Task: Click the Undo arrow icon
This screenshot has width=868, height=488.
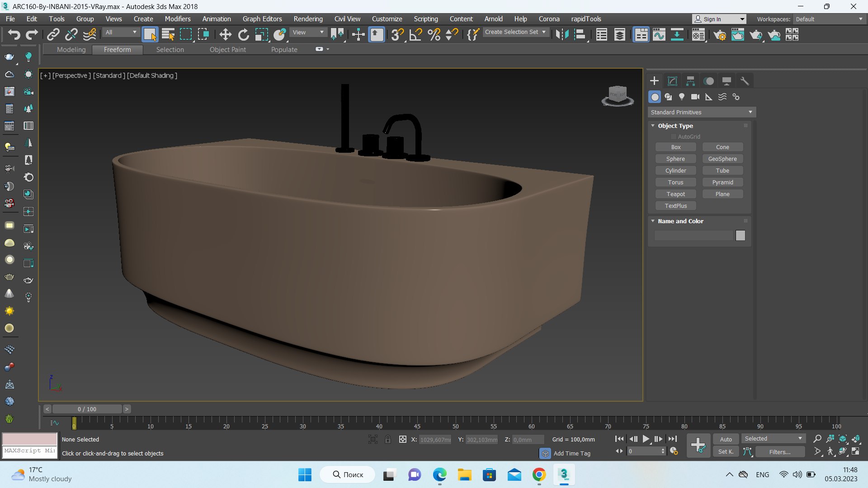Action: 14,34
